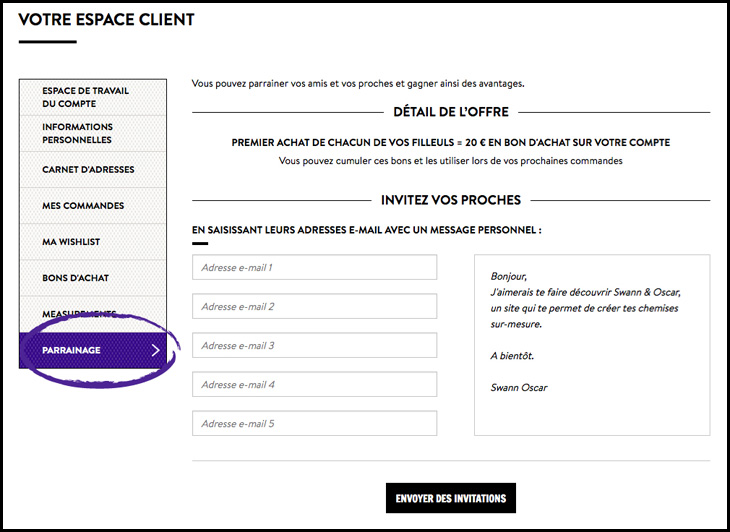Focus the Adresse e-mail 5 input
This screenshot has width=730, height=532.
coord(314,423)
